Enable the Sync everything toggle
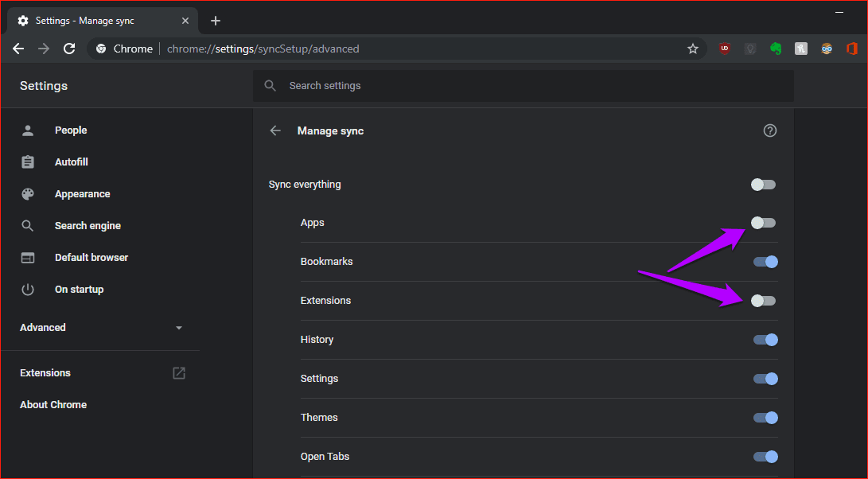Screen dimensions: 868x479 pyautogui.click(x=763, y=185)
